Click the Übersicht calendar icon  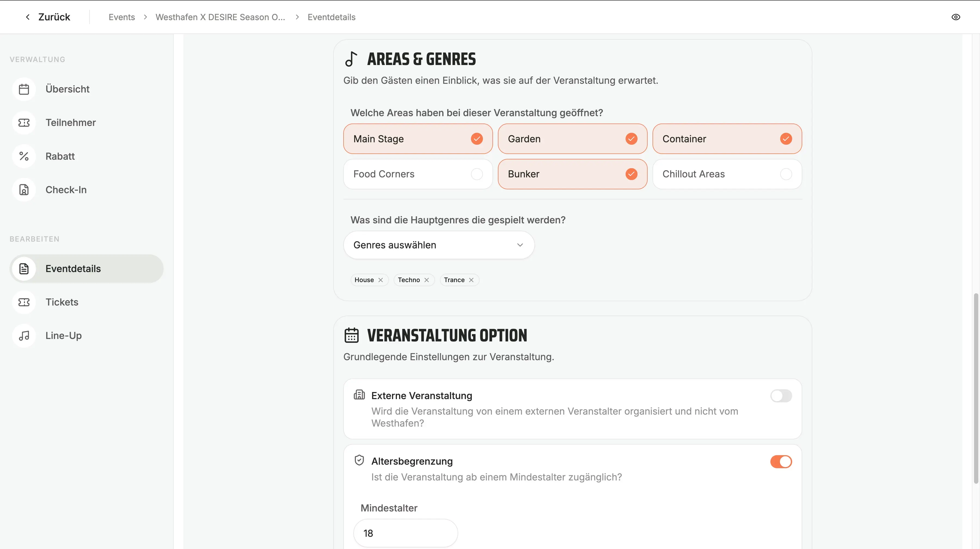click(24, 89)
